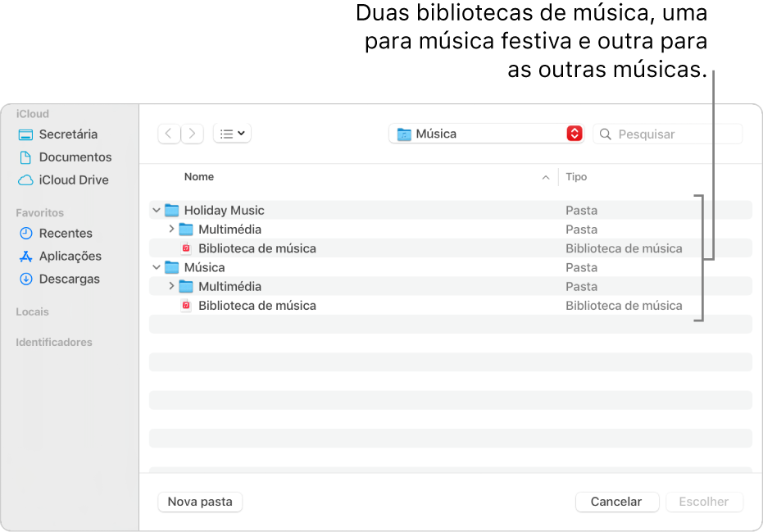This screenshot has height=532, width=763.
Task: Expand Multimédia under Holiday Music
Action: click(171, 229)
